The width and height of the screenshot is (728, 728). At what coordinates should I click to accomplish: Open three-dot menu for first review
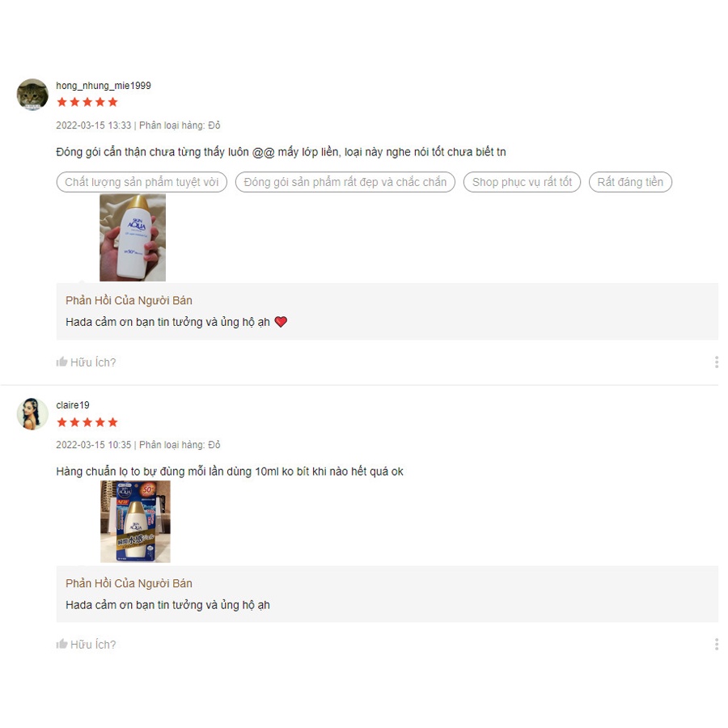point(717,362)
